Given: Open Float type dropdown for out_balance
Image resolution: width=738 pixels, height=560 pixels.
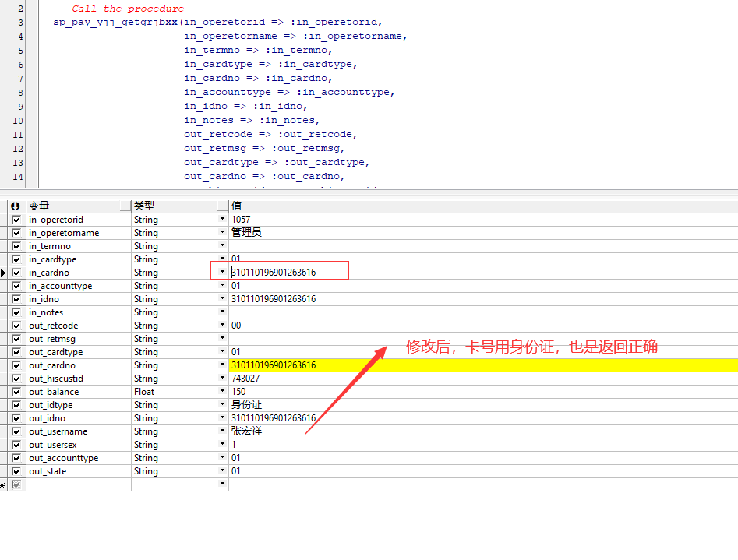Looking at the screenshot, I should pos(222,390).
